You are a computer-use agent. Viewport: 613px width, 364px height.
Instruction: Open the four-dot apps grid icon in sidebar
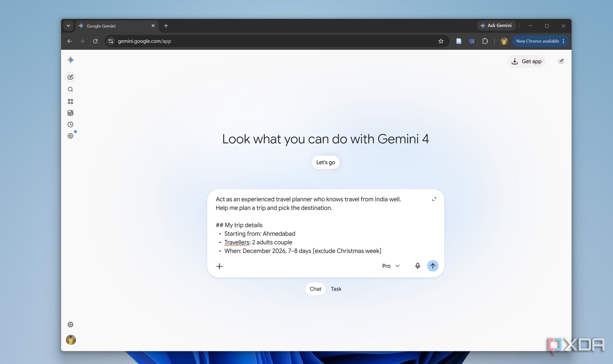coord(70,101)
